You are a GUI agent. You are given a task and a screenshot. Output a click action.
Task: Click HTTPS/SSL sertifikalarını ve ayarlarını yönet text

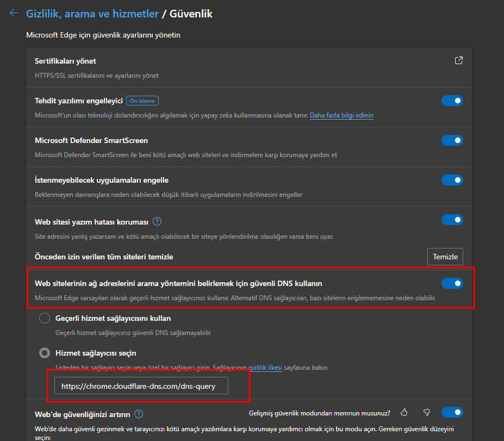[97, 76]
